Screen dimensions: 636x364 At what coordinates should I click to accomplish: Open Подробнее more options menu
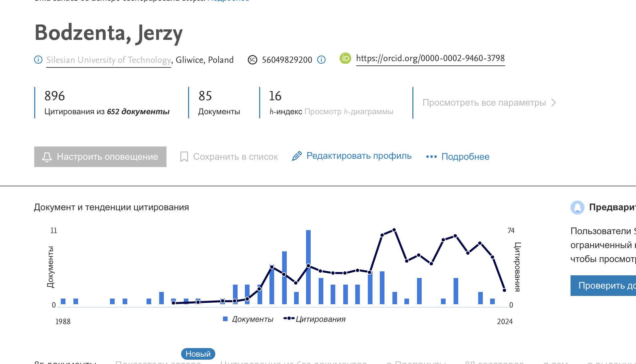(458, 157)
